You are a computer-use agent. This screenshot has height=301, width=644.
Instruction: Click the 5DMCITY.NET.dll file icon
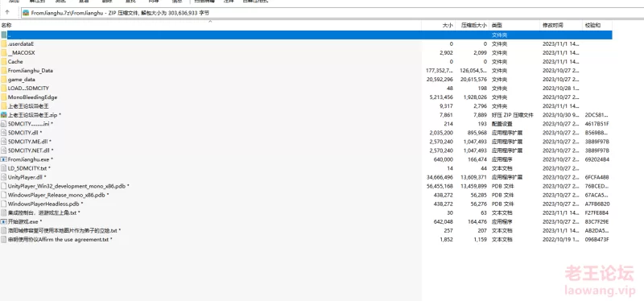tap(4, 150)
